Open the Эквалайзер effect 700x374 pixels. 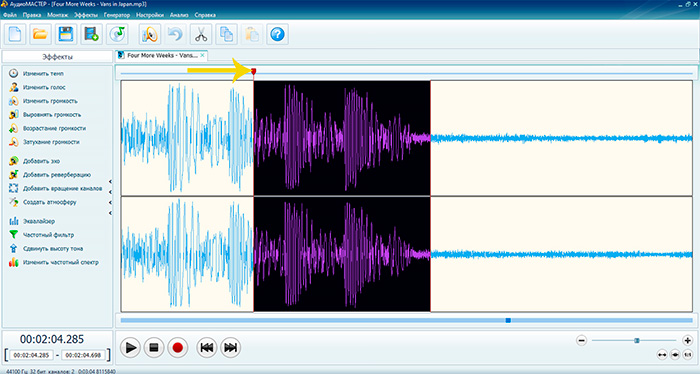(32, 221)
